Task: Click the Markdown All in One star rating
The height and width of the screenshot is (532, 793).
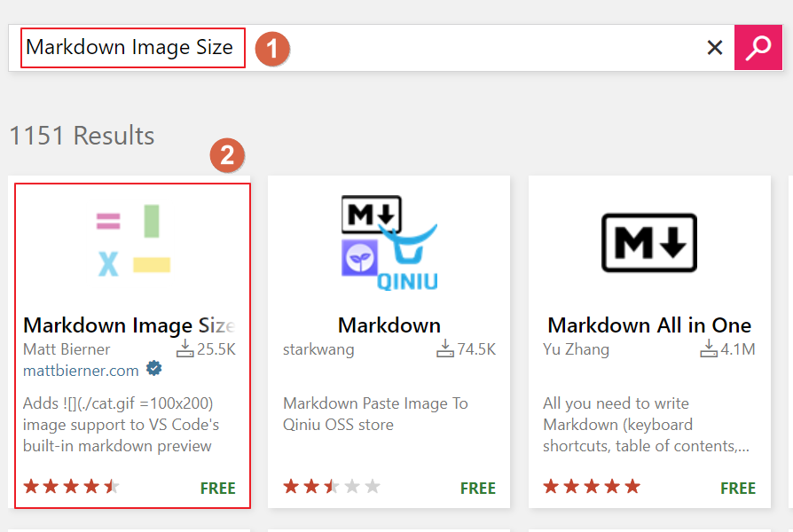Action: 592,487
